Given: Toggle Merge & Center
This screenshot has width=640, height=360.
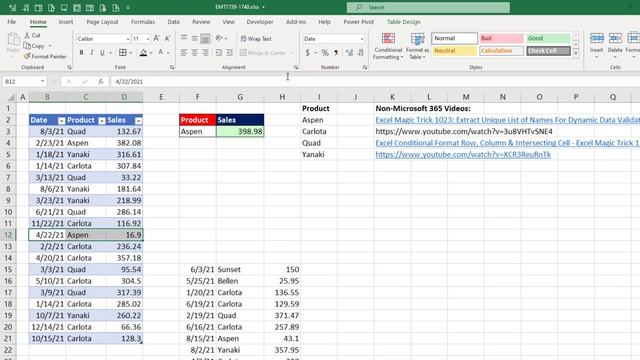Looking at the screenshot, I should point(263,53).
